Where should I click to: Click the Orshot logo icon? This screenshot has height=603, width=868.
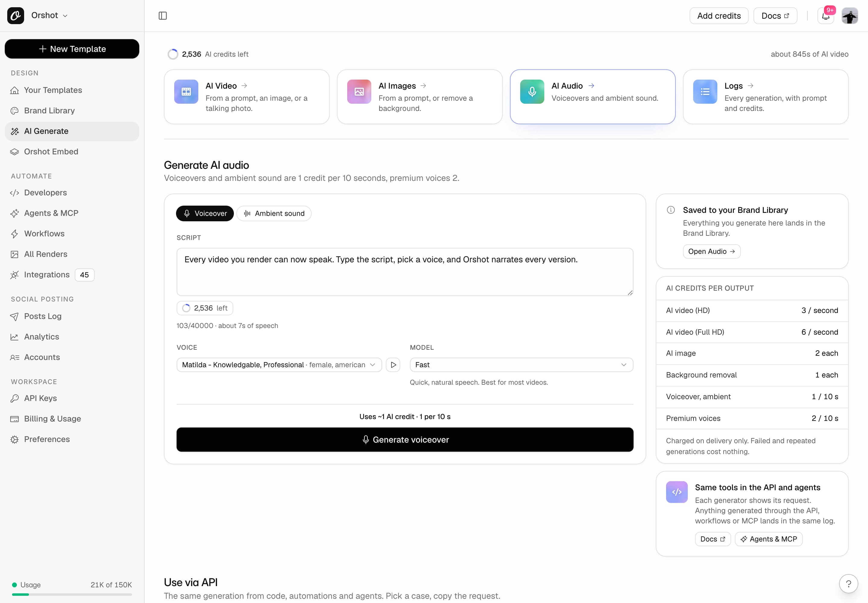(x=15, y=15)
